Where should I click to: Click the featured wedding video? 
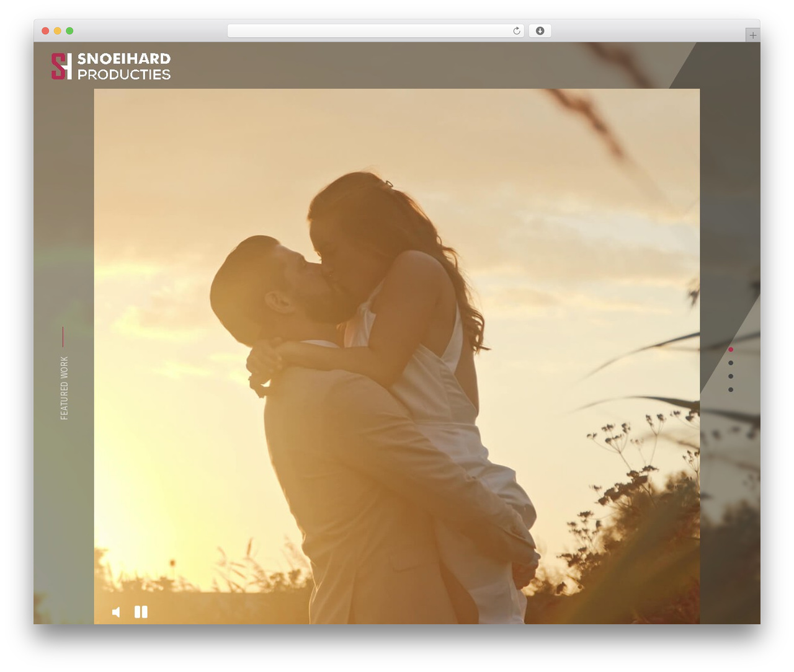[x=397, y=356]
